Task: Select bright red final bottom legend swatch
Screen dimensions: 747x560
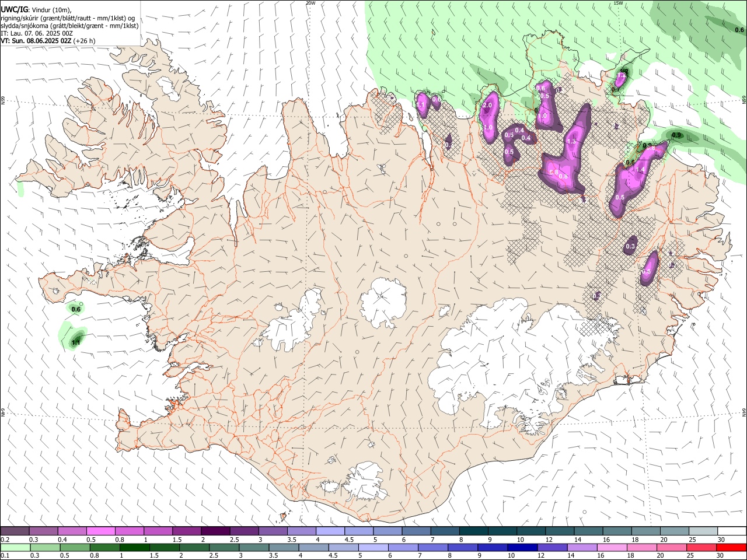Action: coord(731,547)
